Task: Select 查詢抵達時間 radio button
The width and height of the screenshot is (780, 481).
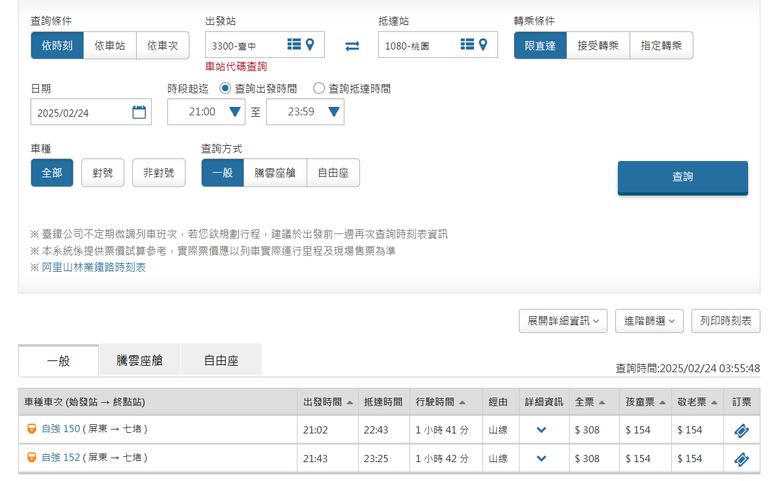Action: coord(318,89)
